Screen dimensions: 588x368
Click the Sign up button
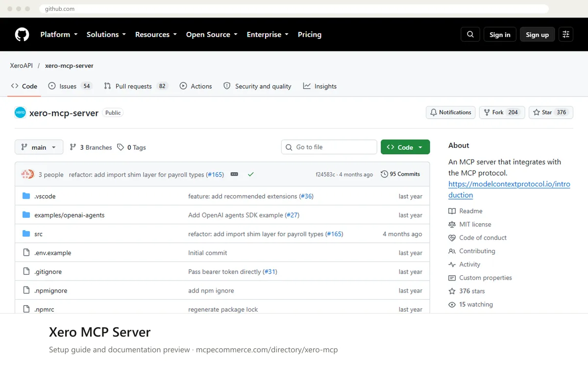pos(538,34)
